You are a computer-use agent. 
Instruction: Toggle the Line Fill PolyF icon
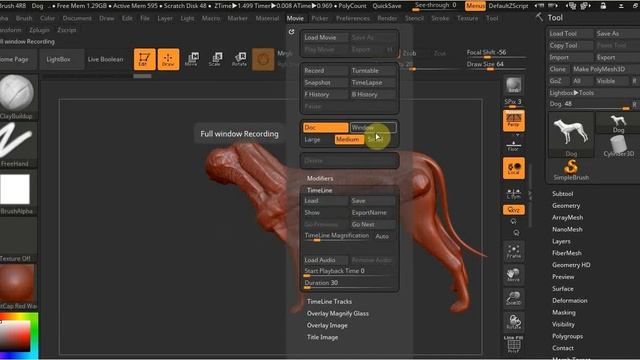513,345
